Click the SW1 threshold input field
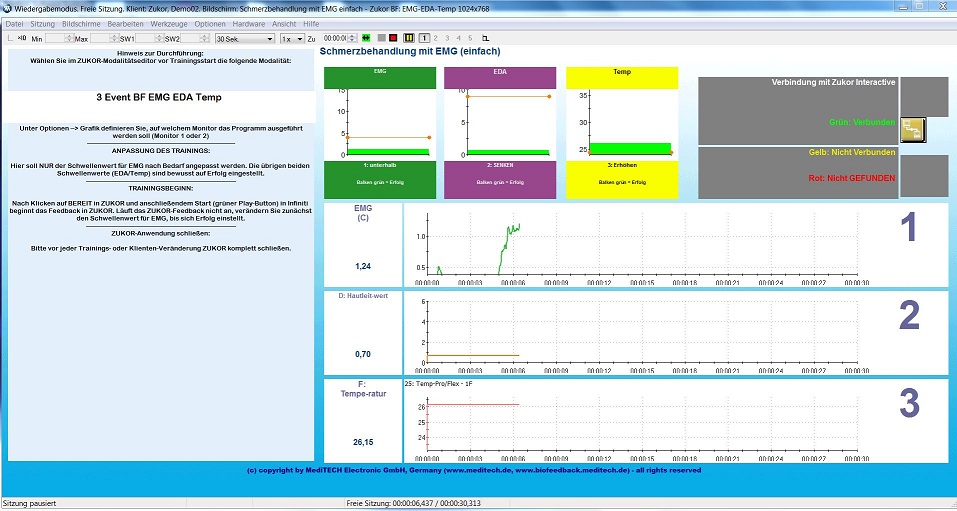 [x=145, y=38]
